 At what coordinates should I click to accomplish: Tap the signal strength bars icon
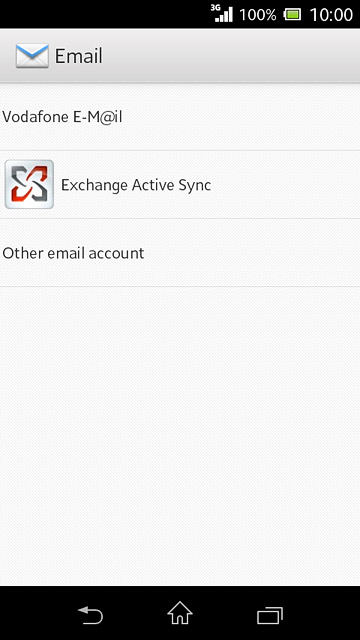point(224,14)
